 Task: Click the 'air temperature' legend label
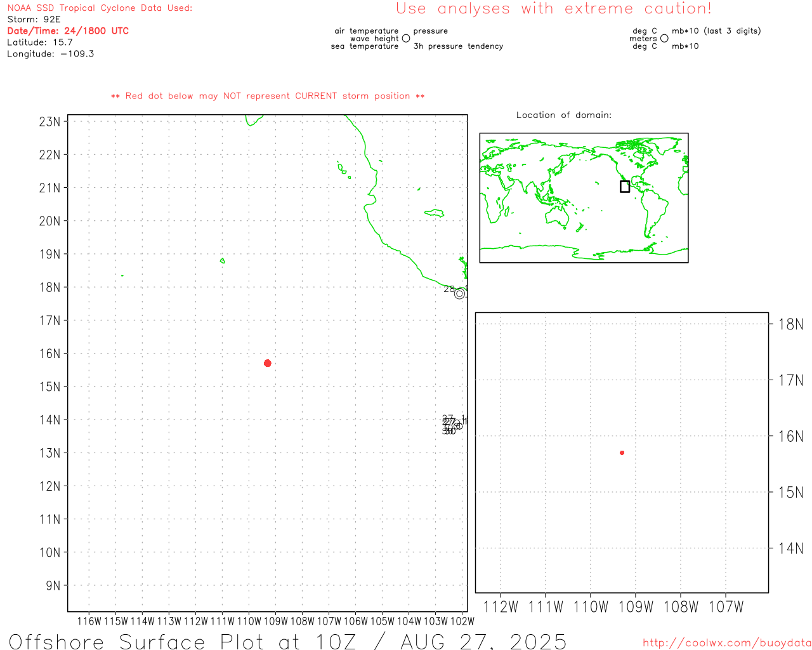[367, 31]
